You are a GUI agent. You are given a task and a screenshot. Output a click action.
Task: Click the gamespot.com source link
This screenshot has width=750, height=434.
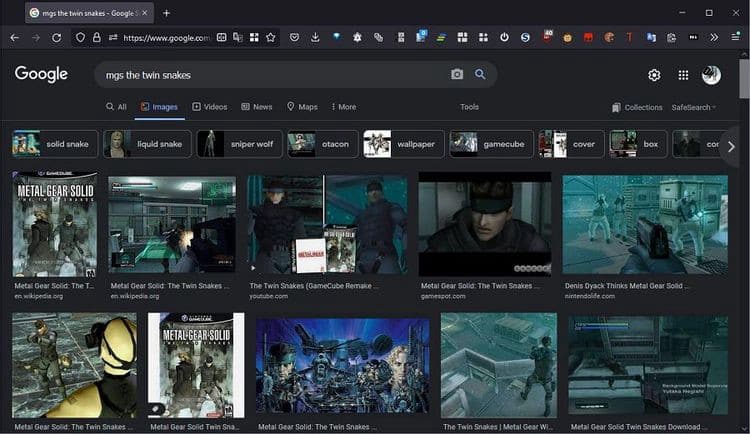coord(443,296)
